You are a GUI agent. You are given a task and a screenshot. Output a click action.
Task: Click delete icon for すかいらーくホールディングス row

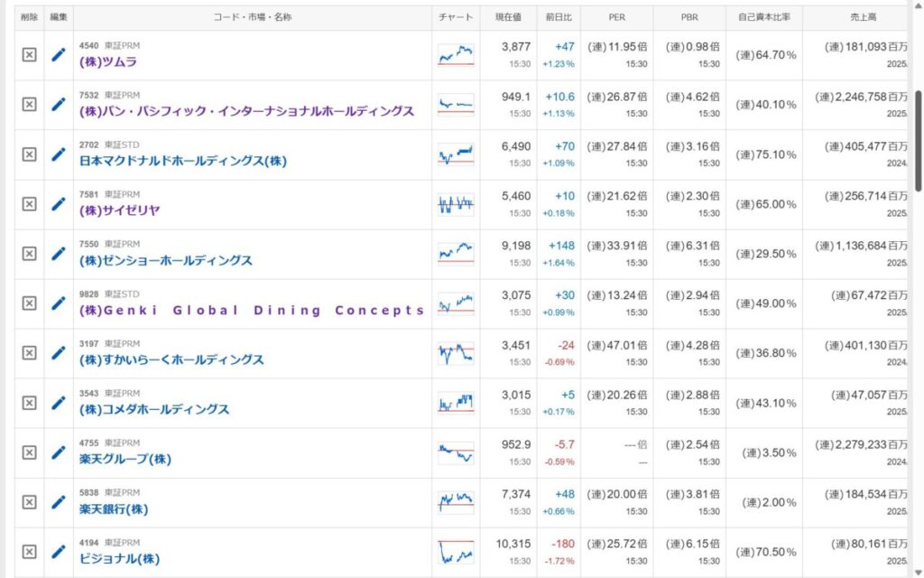tap(29, 353)
